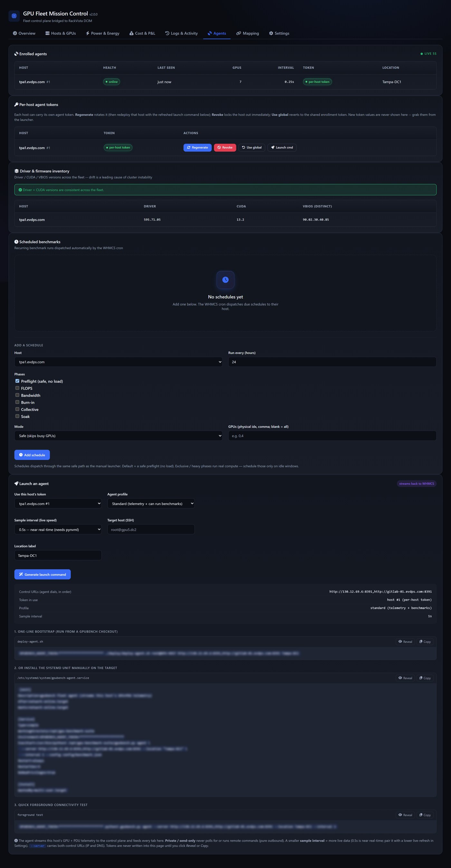Click the streams back to WHMCS badge
451x868 pixels.
tap(417, 483)
